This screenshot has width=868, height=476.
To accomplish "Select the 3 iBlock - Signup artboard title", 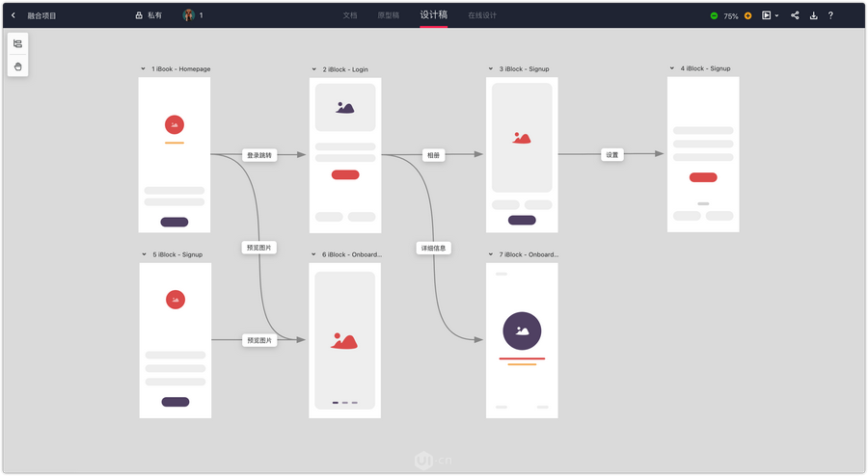I will click(x=525, y=69).
